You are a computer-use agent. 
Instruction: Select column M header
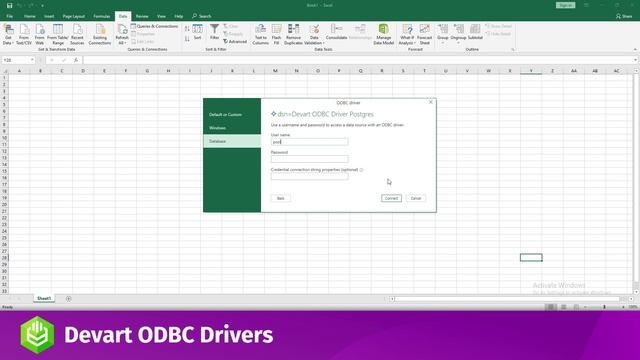point(275,71)
